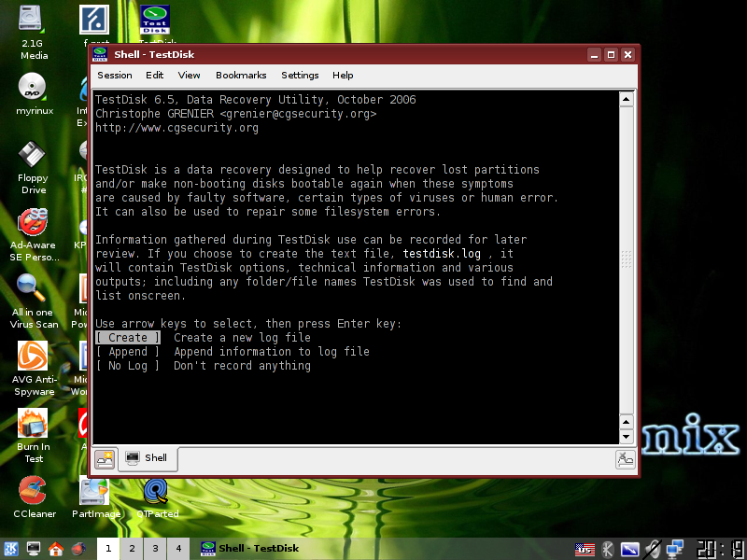747x560 pixels.
Task: Close the Shell - TestDisk window
Action: [627, 55]
